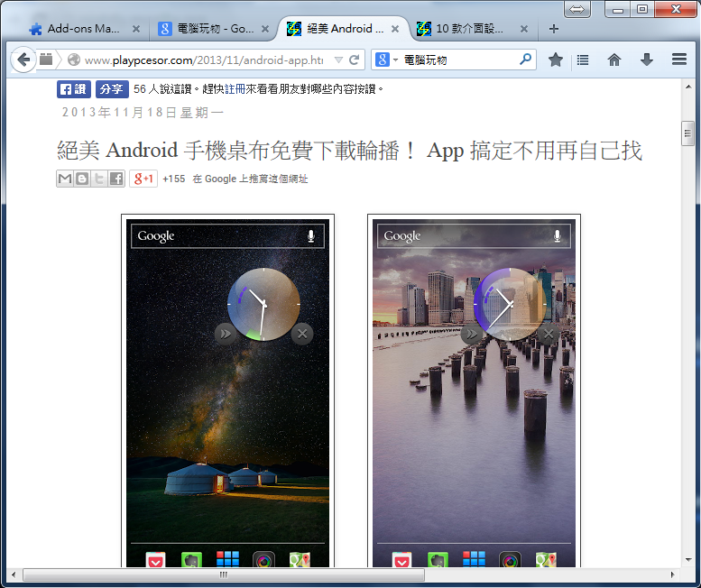Switch to 10 款介面設 tab
This screenshot has width=701, height=588.
tap(469, 29)
